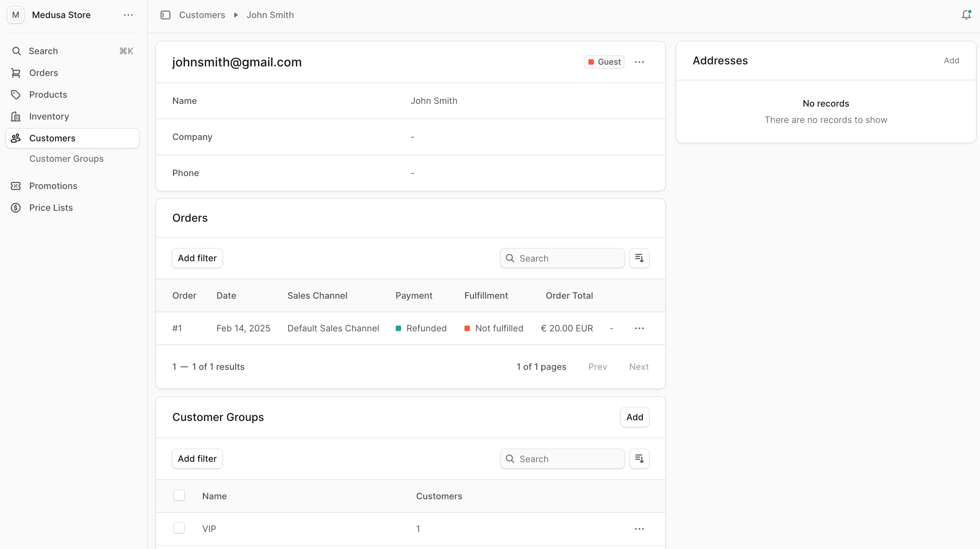Click Add filter in Orders section
This screenshot has width=980, height=549.
(x=197, y=258)
